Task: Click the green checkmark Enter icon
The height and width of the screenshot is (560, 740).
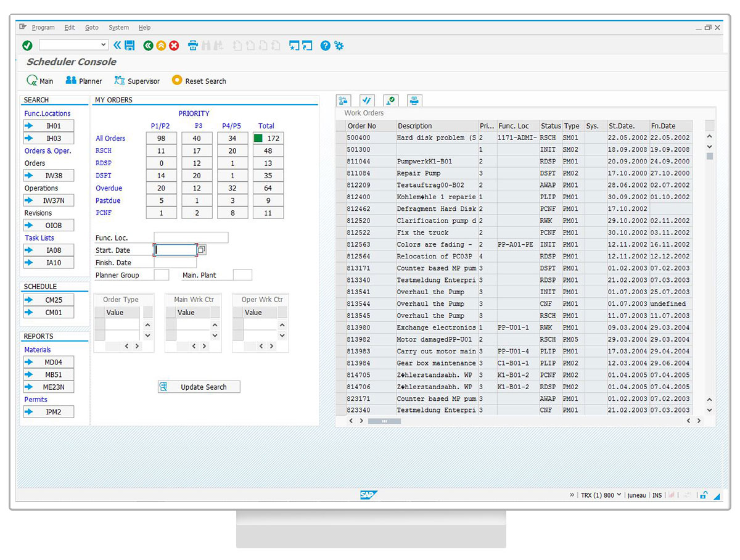Action: (27, 46)
